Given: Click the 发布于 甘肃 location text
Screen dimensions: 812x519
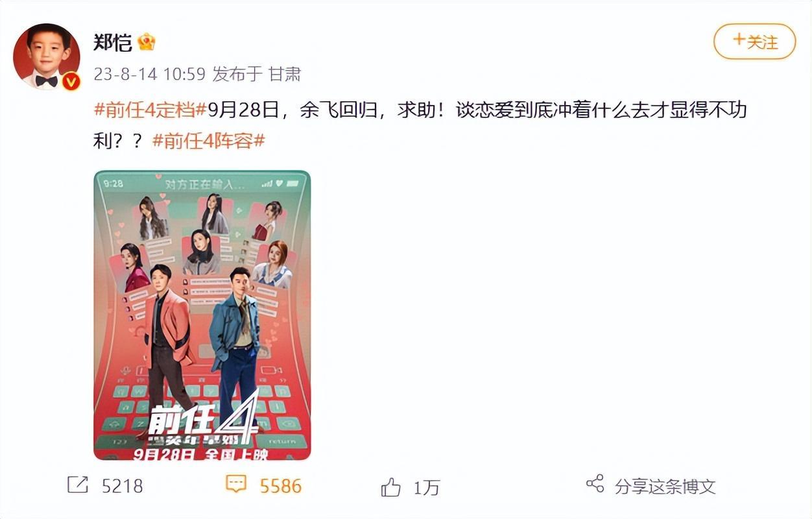Looking at the screenshot, I should [x=257, y=75].
